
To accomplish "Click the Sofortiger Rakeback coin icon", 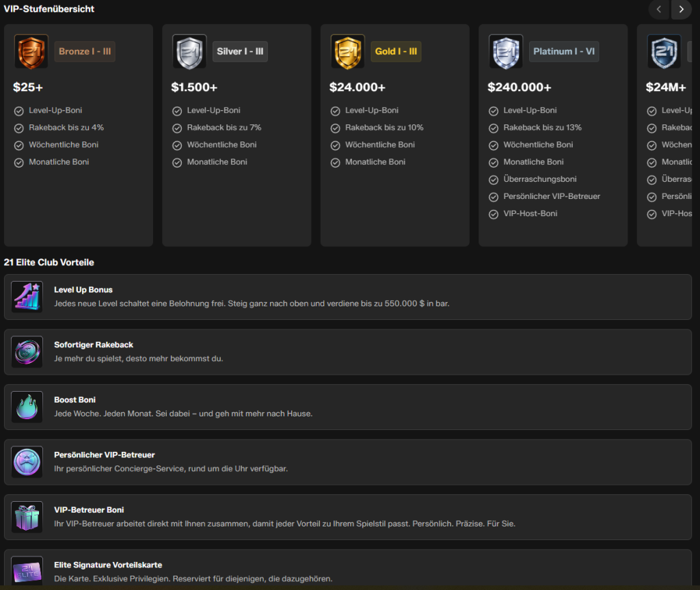I will point(27,351).
